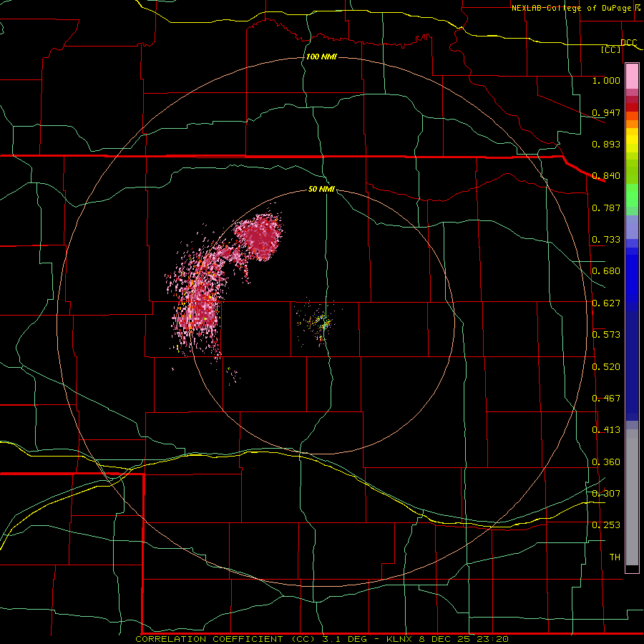Screen dimensions: 644x644
Task: Click the Correlation Coefficient 3.1 DEG KLNX caption
Action: click(x=322, y=639)
